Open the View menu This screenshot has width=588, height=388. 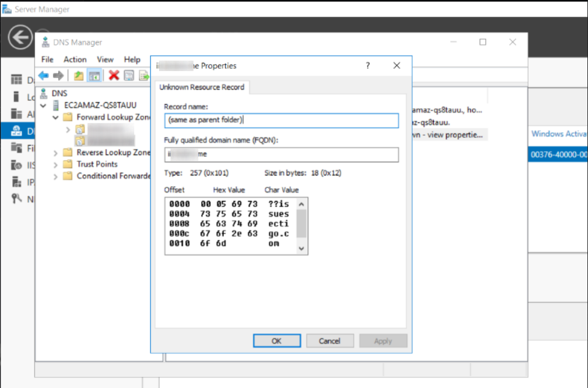click(x=105, y=59)
